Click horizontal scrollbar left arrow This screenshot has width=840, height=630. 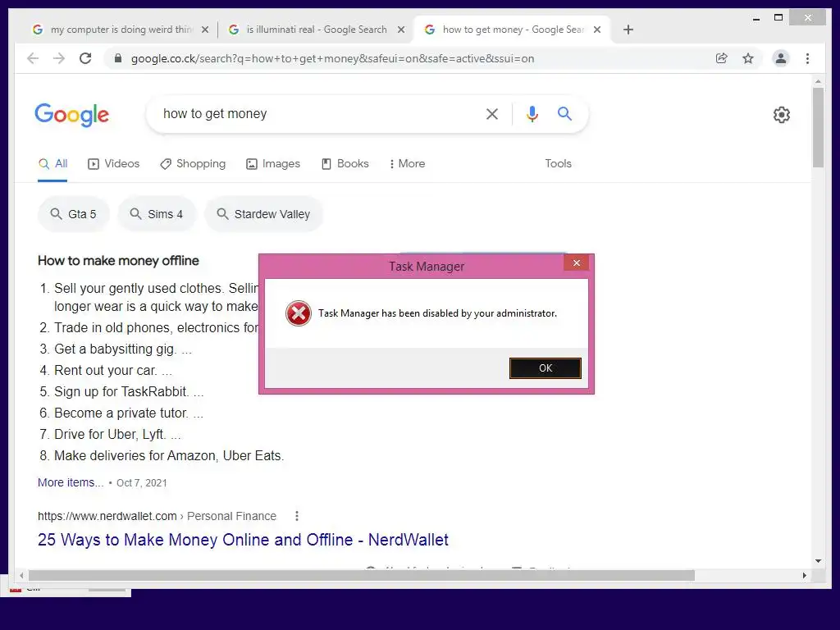21,575
